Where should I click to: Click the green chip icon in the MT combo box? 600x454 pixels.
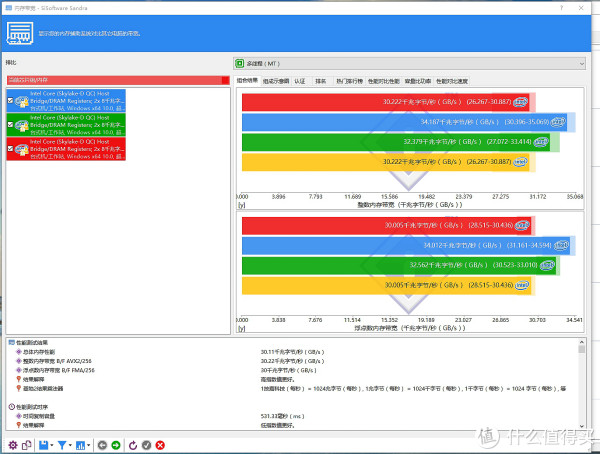pos(240,64)
